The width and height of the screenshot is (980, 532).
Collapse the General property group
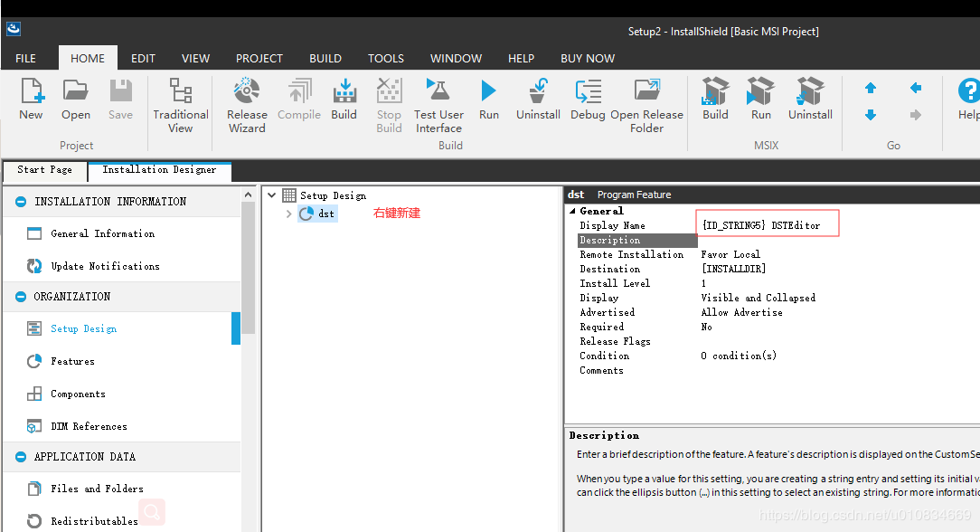coord(571,211)
